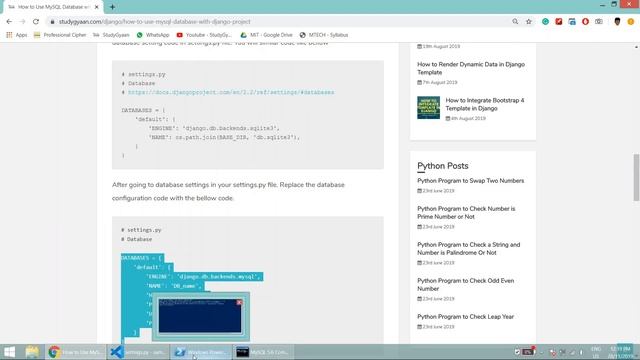Image resolution: width=640 pixels, height=360 pixels.
Task: Open the red Opera-style extension icon
Action: [585, 22]
